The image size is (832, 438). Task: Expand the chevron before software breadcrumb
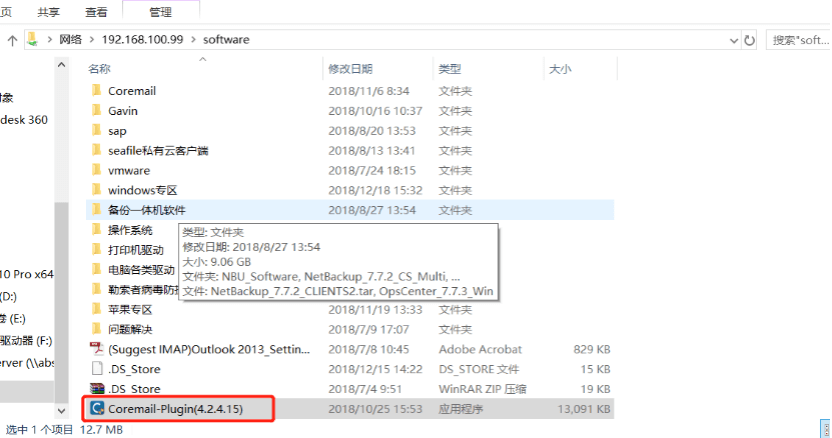(193, 40)
